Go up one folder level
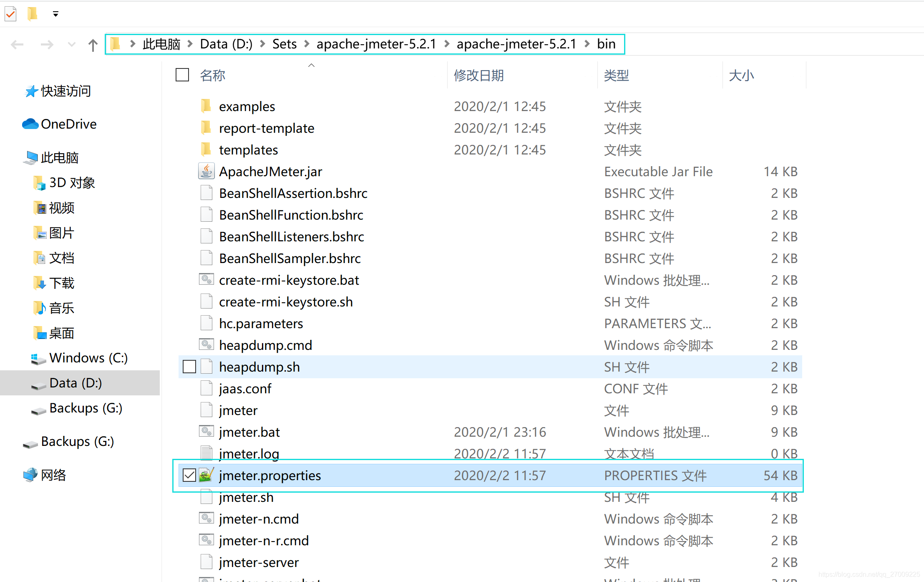 pos(93,45)
